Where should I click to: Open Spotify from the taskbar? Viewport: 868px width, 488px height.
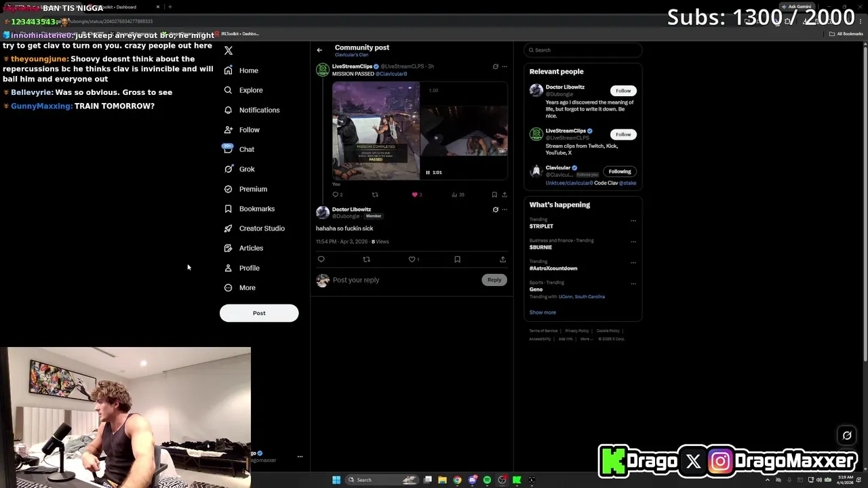[x=487, y=480]
